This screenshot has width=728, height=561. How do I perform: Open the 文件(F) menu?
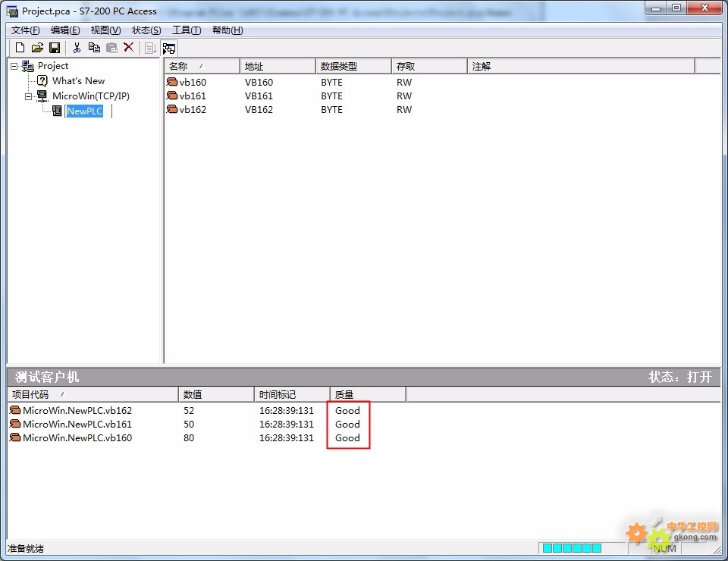pyautogui.click(x=26, y=30)
